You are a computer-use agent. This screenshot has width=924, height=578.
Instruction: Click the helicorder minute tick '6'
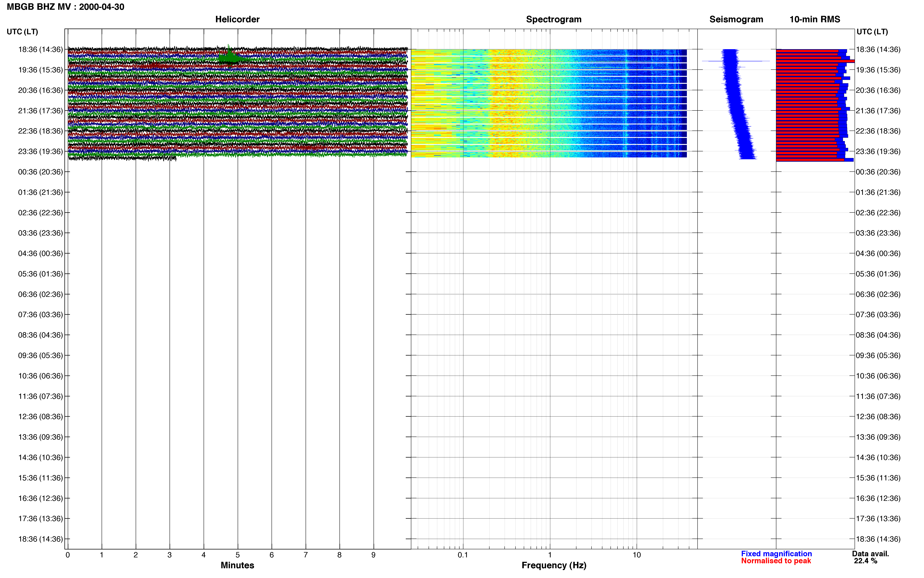272,555
